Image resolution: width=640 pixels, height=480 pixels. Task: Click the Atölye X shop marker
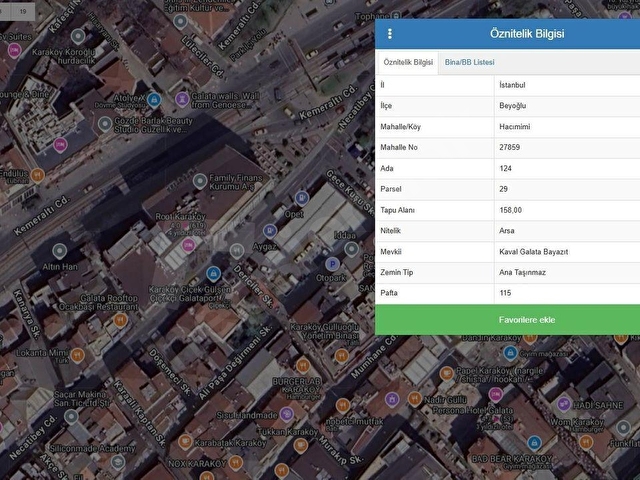[x=154, y=100]
